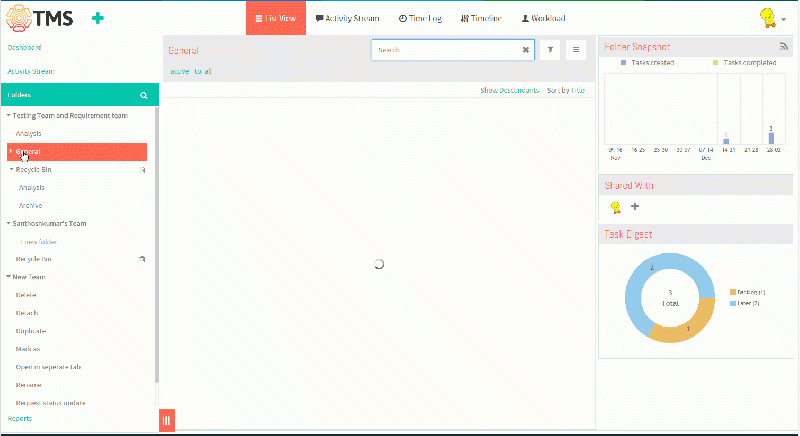Open Activity Stream link in left sidebar
Screen dimensions: 800x436
(x=31, y=71)
